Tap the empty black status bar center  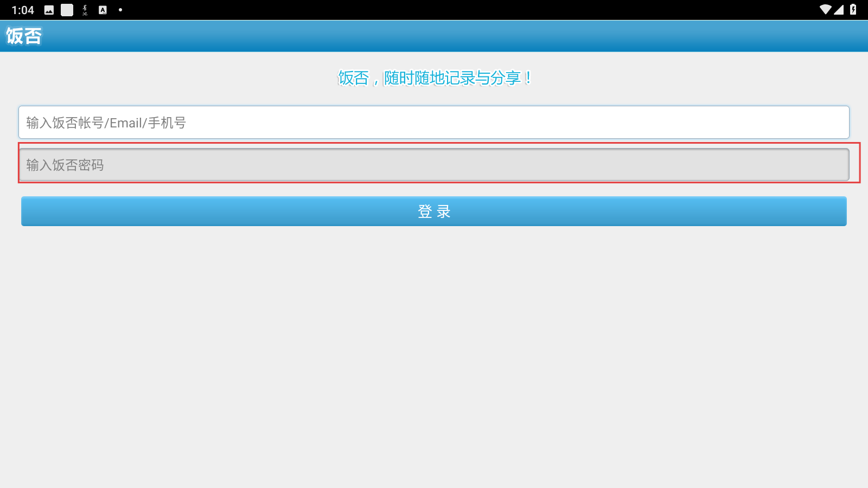467,10
